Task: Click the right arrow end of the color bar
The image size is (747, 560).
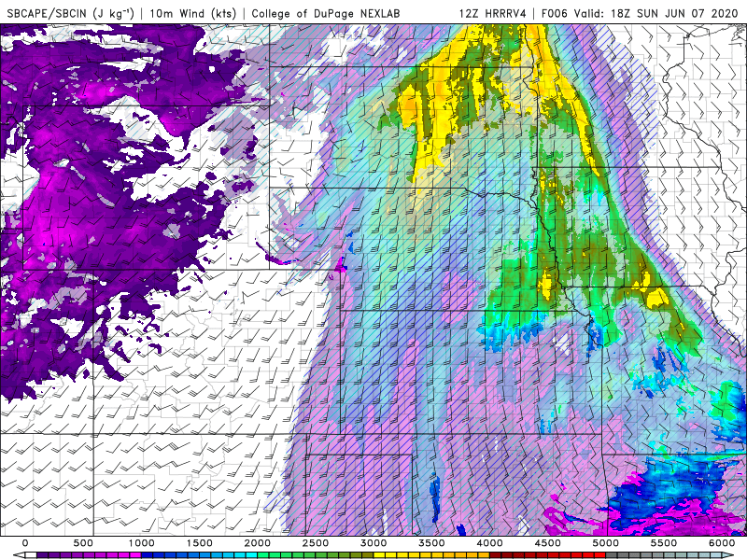Action: [727, 555]
